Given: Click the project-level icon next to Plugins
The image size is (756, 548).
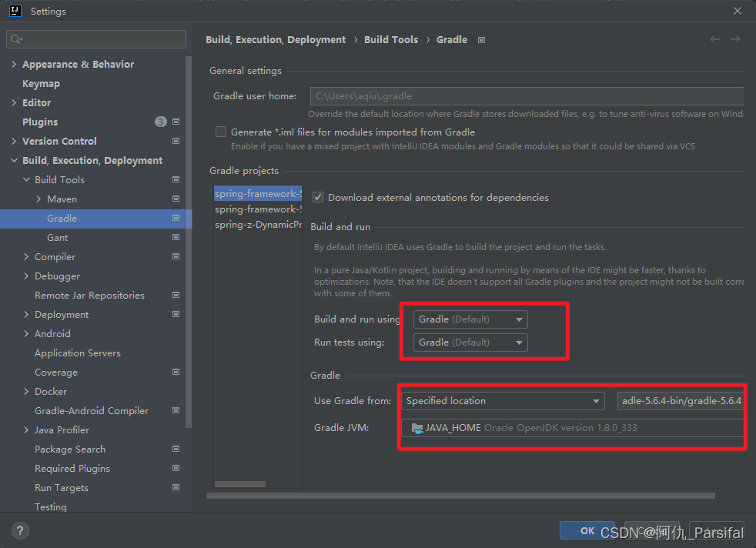Looking at the screenshot, I should 176,122.
